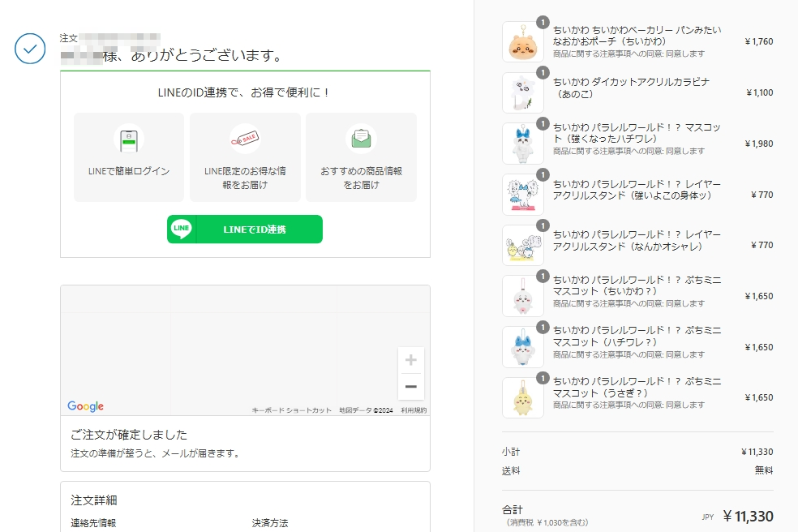Screen dimensions: 798x532
Task: Click the SALE tag icon
Action: (x=245, y=139)
